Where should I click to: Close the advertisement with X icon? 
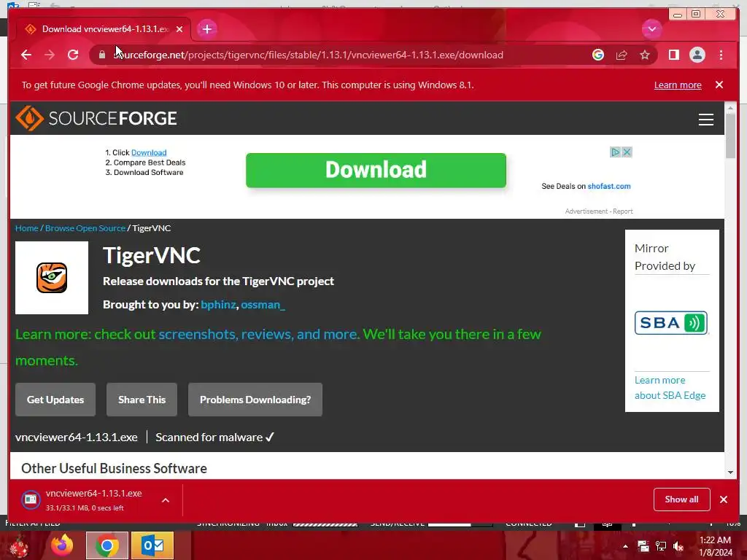[627, 152]
